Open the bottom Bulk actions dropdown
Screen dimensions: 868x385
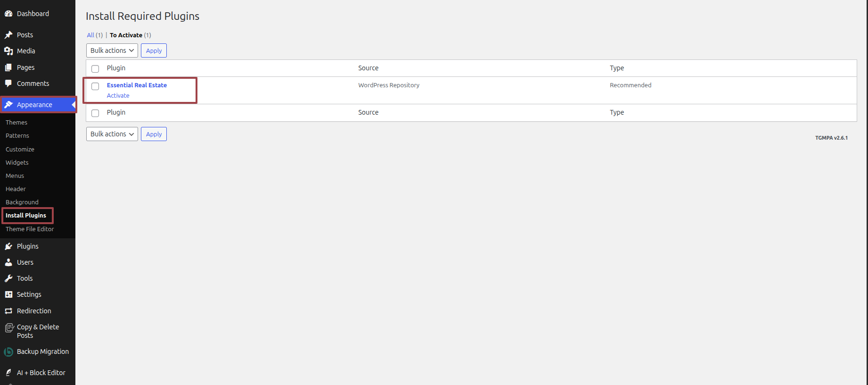(x=112, y=134)
